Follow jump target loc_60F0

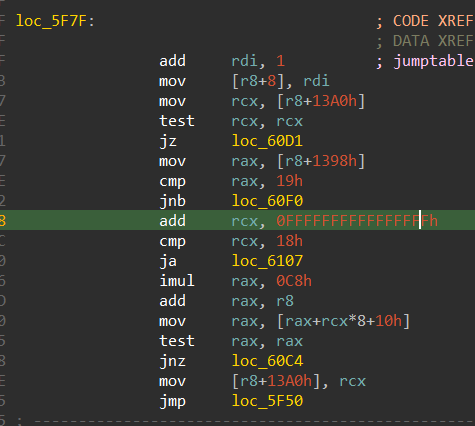coord(267,201)
